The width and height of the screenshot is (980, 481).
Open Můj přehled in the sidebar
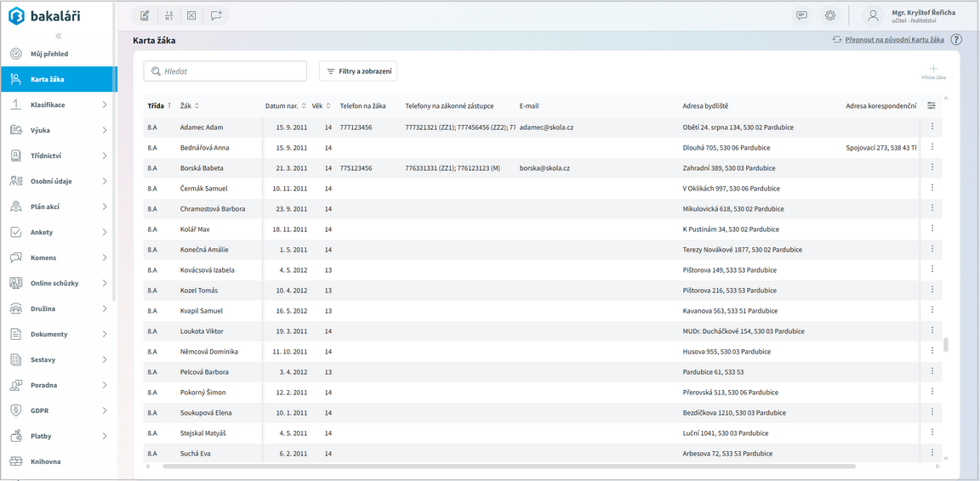pyautogui.click(x=49, y=54)
